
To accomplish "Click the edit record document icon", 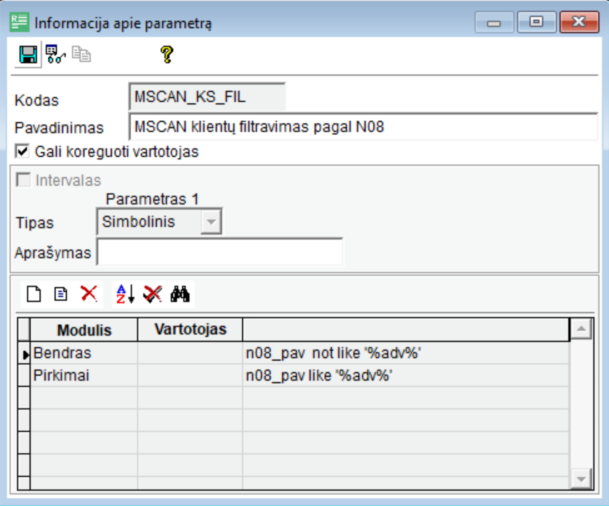I will coord(60,294).
